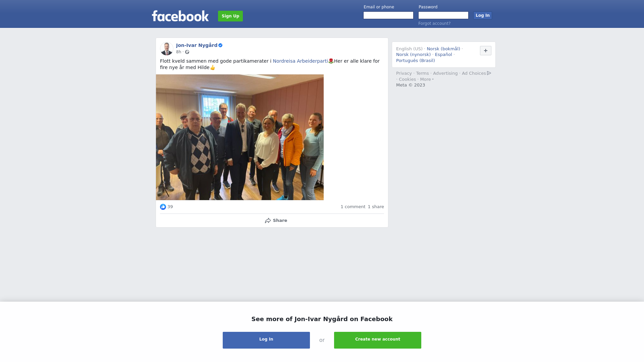Open the group photo in the post

[240, 137]
